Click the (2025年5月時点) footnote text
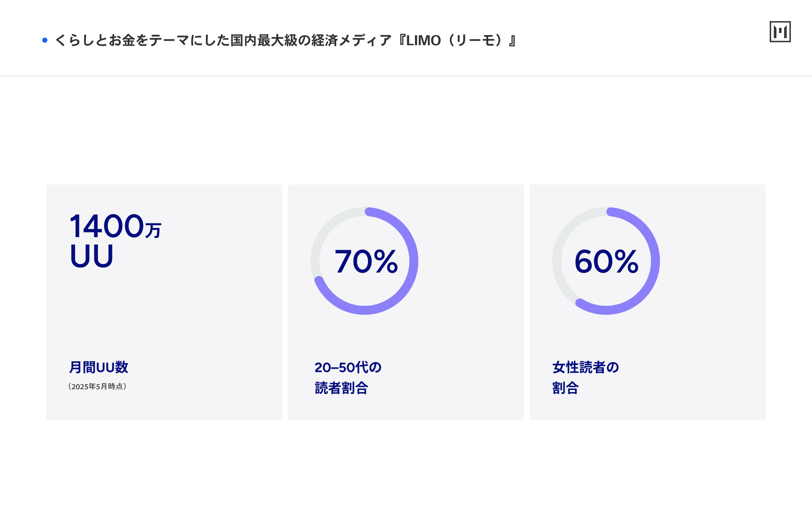Screen dimensions: 812x524 click(97, 386)
